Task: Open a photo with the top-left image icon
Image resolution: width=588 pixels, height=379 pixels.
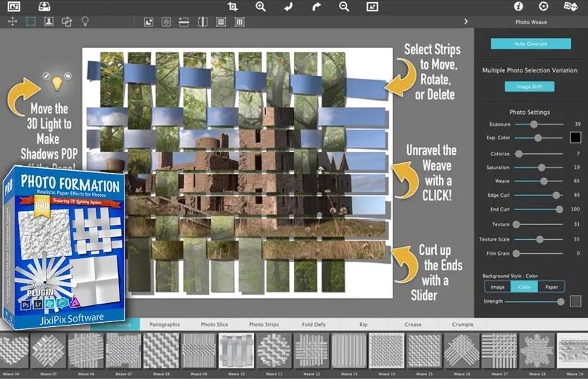Action: coord(14,6)
